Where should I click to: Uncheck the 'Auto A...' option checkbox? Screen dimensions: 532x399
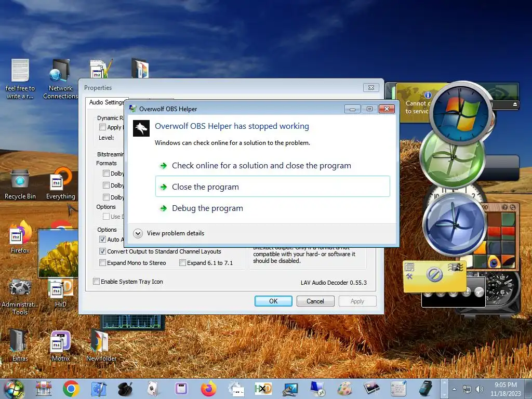(x=102, y=239)
